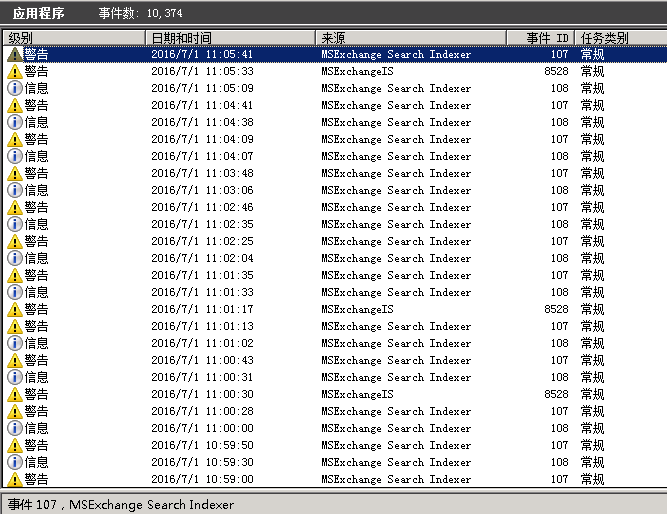Click the 来源 column header
Image resolution: width=667 pixels, height=514 pixels.
(418, 38)
